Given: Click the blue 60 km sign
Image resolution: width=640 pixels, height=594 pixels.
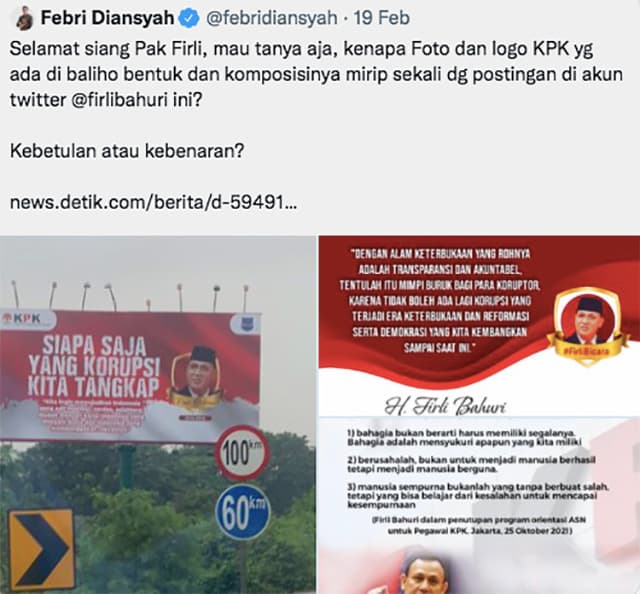Looking at the screenshot, I should pos(242,512).
